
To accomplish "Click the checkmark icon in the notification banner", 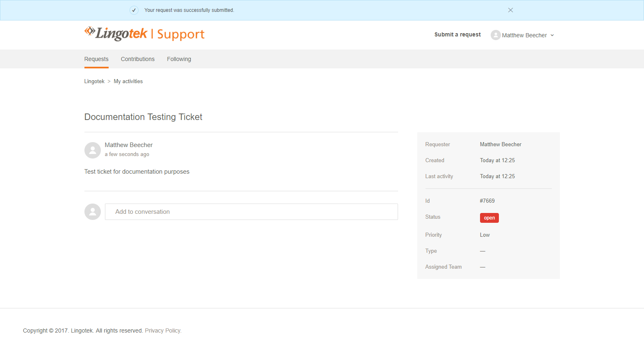I will pyautogui.click(x=134, y=10).
